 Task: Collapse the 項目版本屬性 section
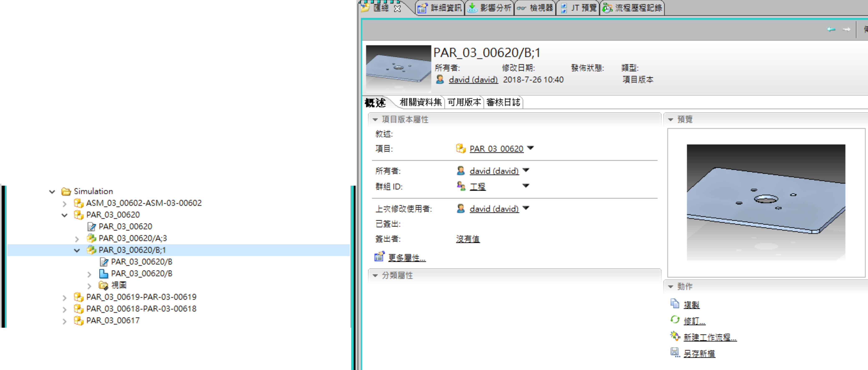coord(375,119)
